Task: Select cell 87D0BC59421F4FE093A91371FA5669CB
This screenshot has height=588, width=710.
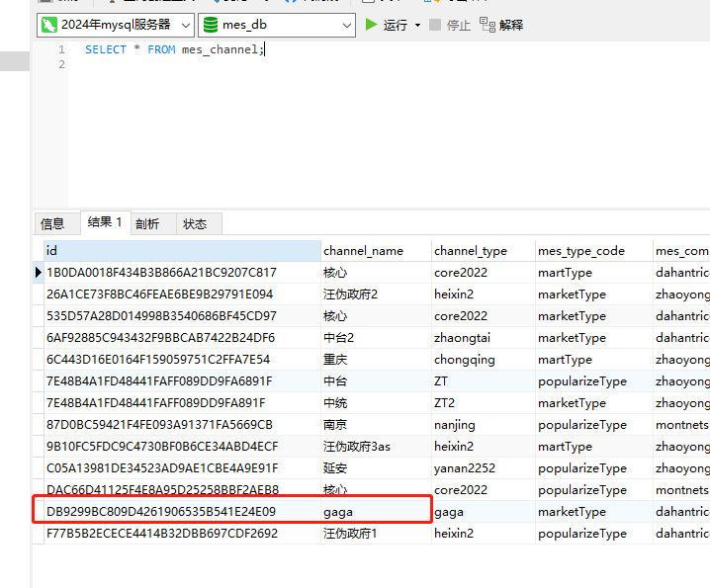Action: [x=183, y=425]
